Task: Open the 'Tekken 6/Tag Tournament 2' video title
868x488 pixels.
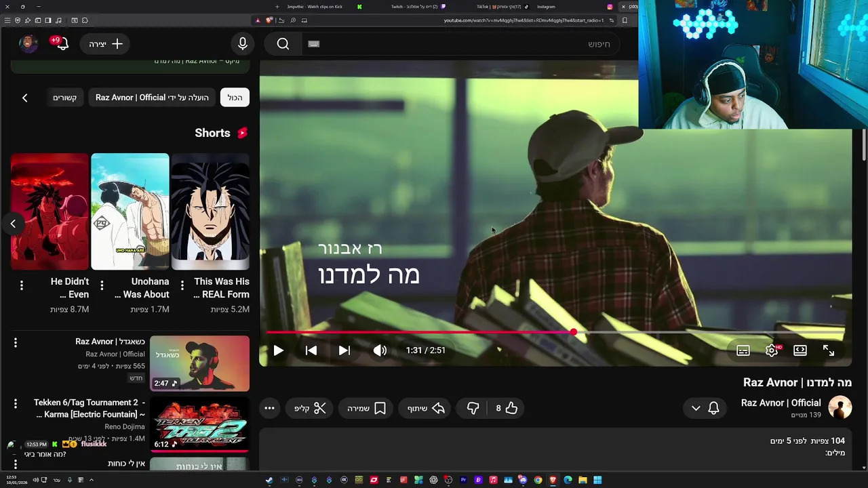Action: (x=90, y=408)
